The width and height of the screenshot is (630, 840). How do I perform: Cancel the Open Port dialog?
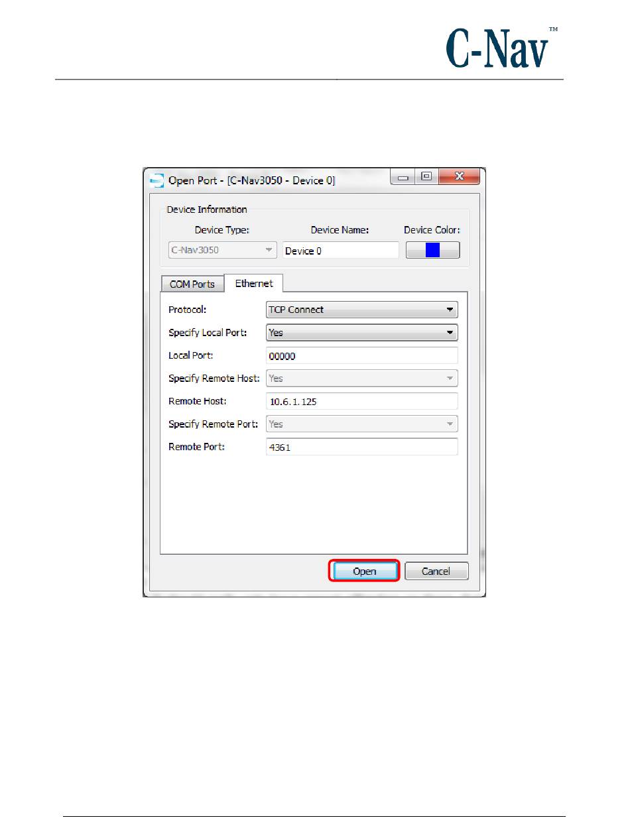(436, 571)
